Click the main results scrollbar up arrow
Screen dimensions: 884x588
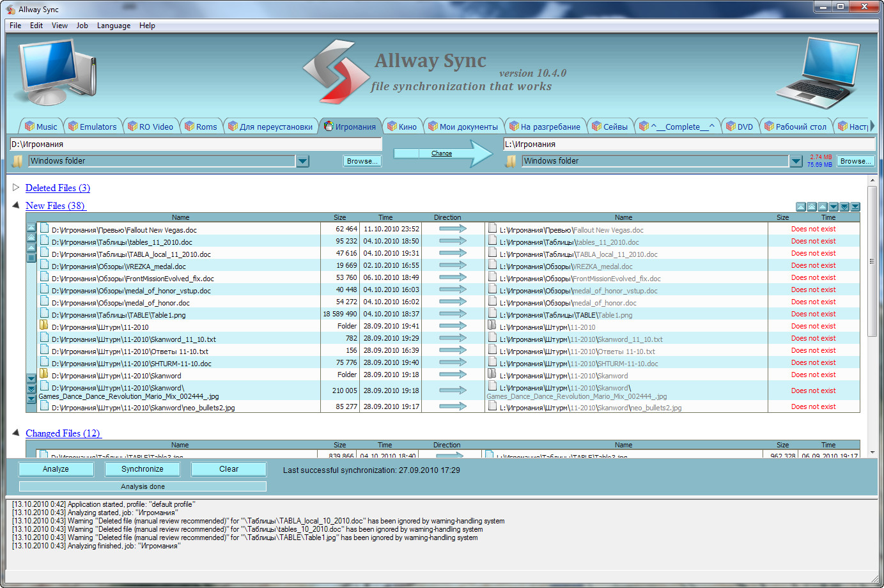872,181
